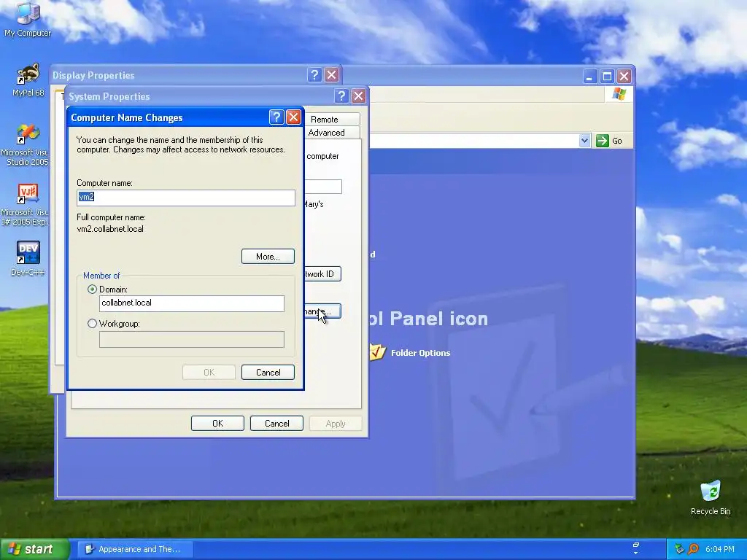
Task: Click the Domain text field containing collabnet.local
Action: click(x=192, y=303)
